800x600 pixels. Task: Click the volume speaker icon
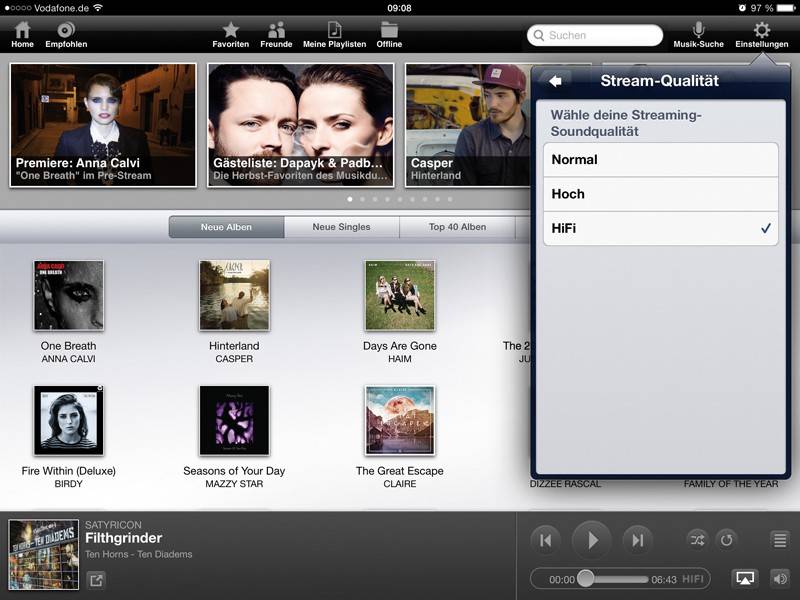click(x=780, y=578)
